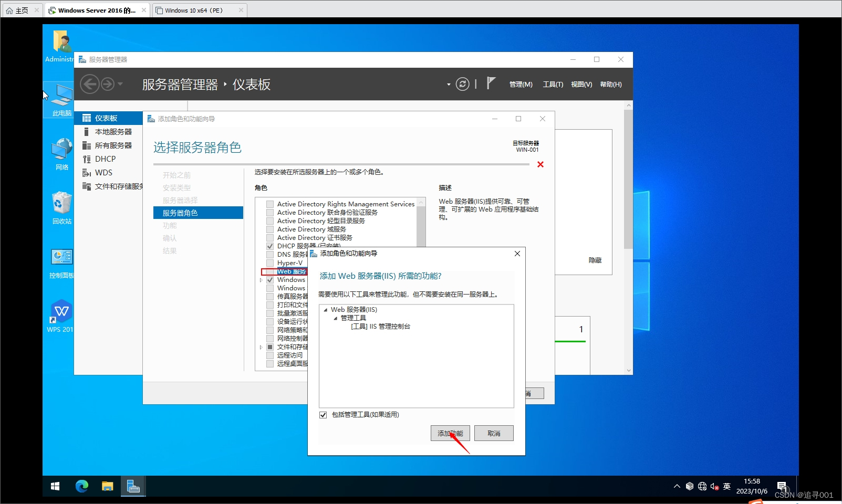Open the dashboard (仪表板) sidebar item

(x=108, y=118)
